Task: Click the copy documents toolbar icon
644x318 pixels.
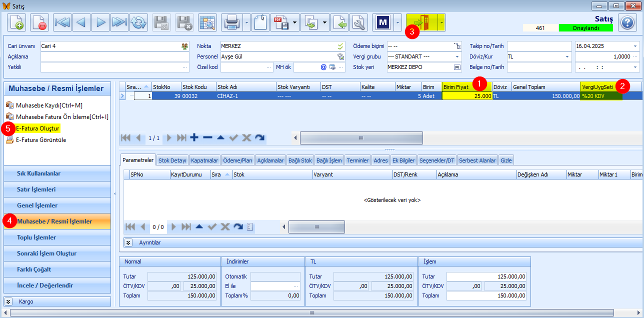Action: 310,22
